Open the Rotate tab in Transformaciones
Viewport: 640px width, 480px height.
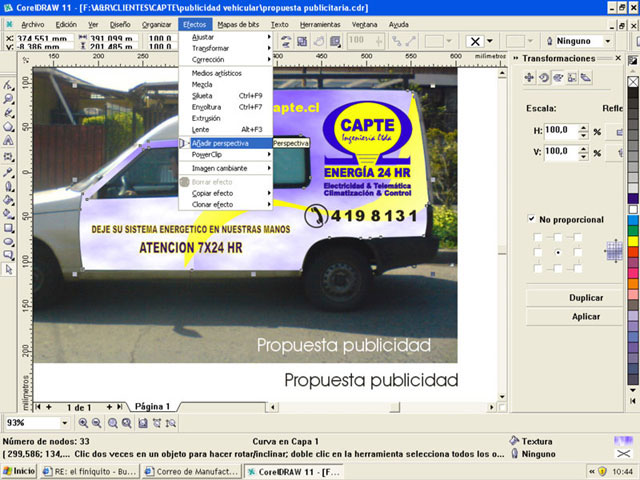(544, 77)
